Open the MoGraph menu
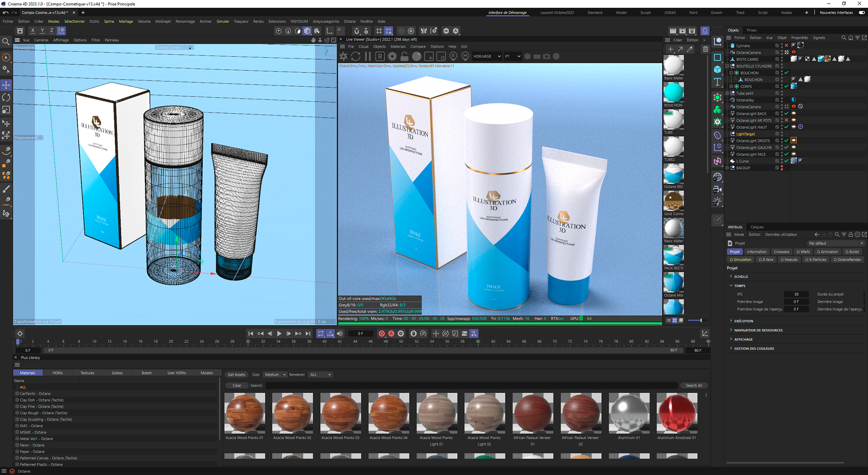The image size is (868, 475). click(x=163, y=21)
